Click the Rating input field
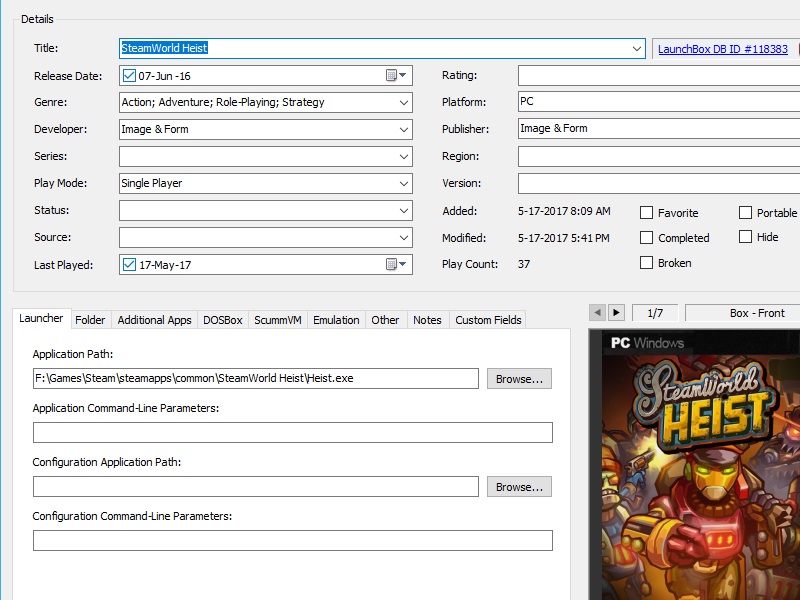Image resolution: width=800 pixels, height=600 pixels. pos(659,76)
